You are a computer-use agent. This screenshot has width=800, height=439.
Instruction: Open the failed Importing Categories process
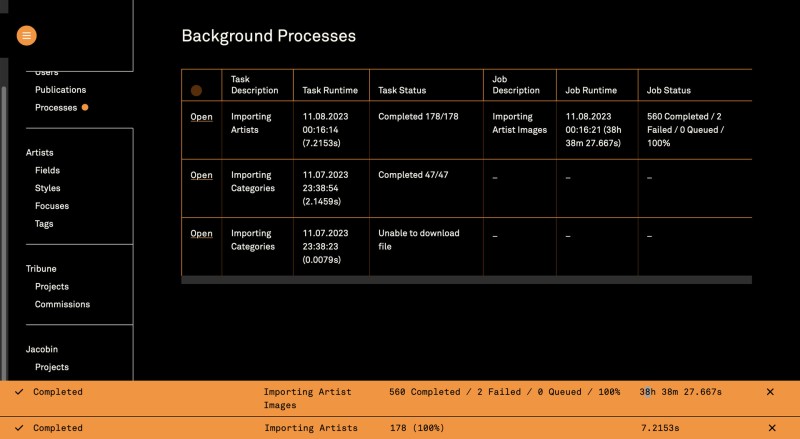(201, 233)
